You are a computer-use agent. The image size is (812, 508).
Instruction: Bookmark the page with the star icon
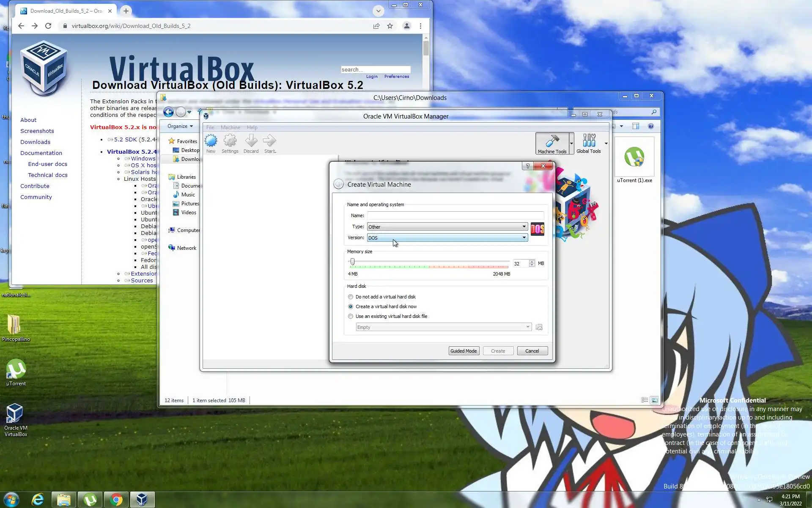point(390,26)
